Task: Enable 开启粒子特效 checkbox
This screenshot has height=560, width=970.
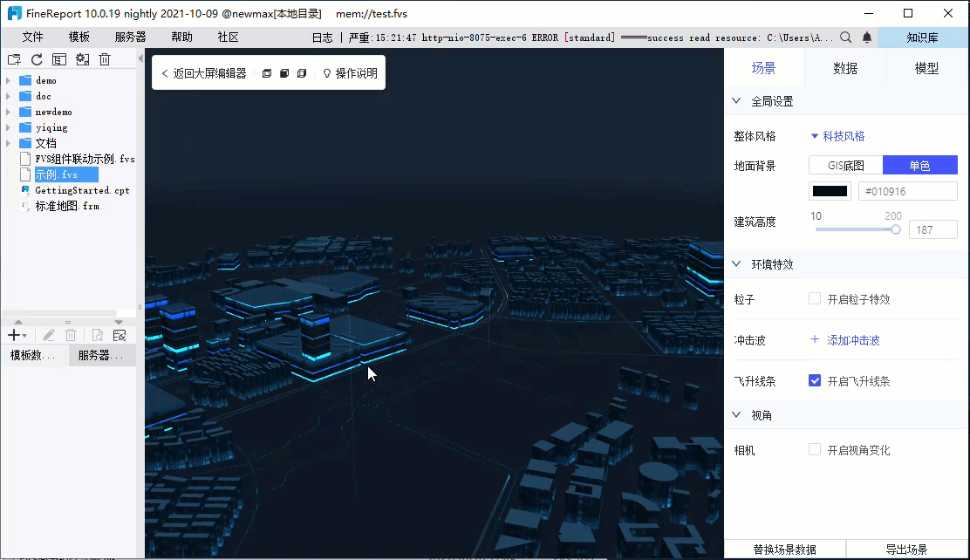Action: [x=815, y=299]
